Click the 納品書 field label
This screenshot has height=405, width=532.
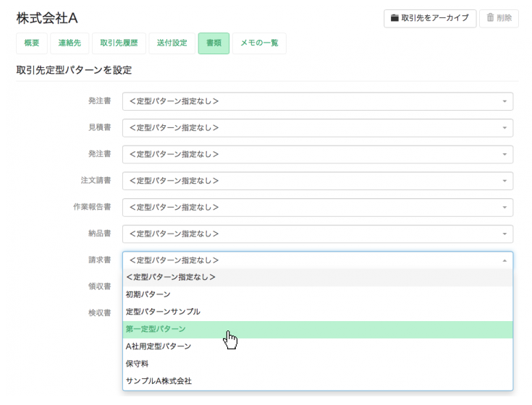coord(100,233)
